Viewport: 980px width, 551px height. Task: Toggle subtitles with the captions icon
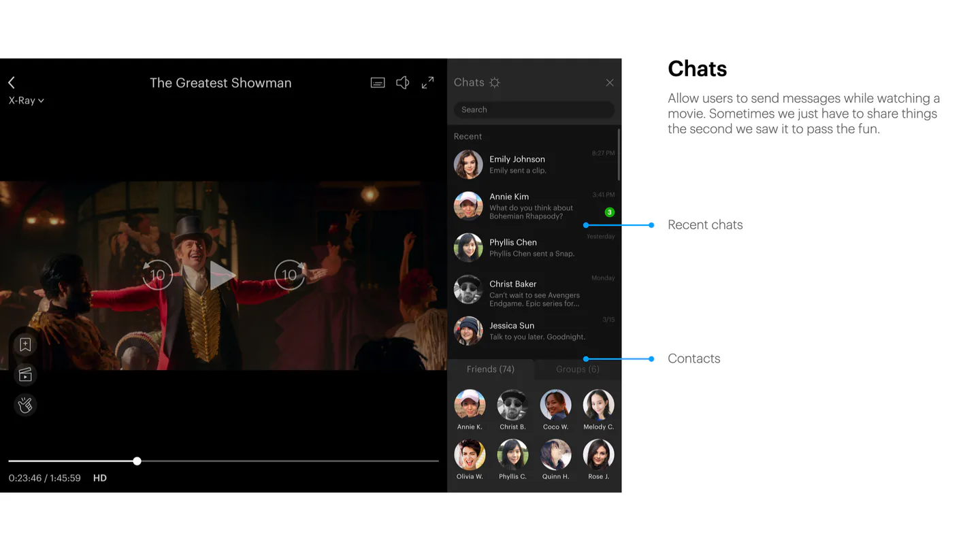coord(378,83)
